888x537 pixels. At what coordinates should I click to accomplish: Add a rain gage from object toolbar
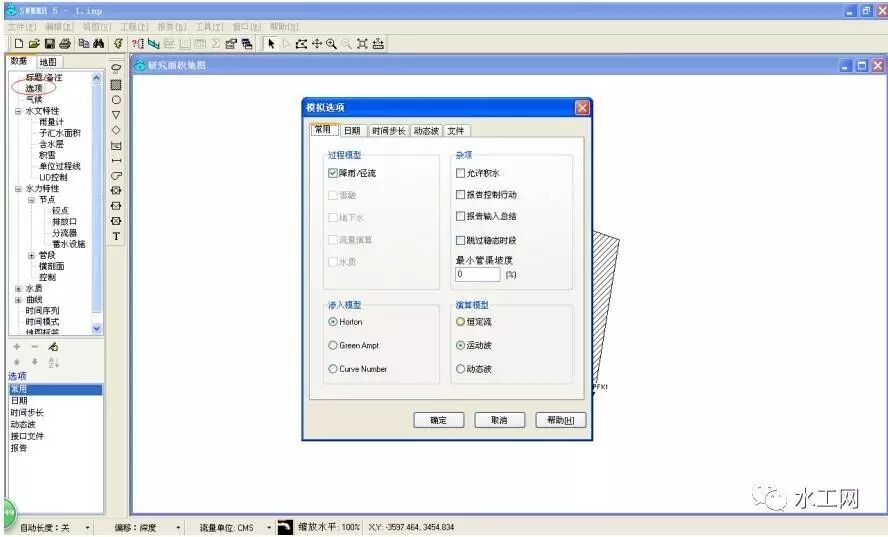pos(116,69)
